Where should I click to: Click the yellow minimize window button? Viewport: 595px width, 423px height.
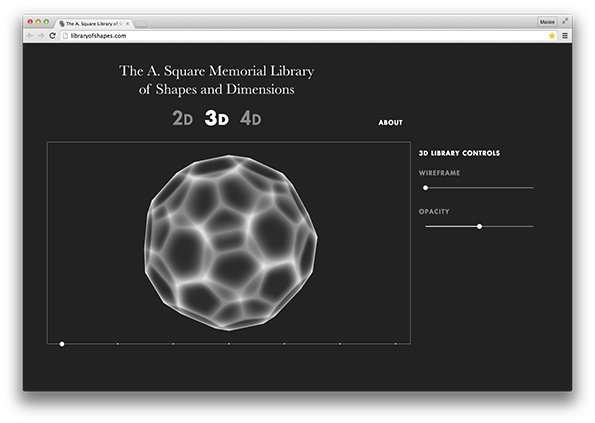coord(38,22)
